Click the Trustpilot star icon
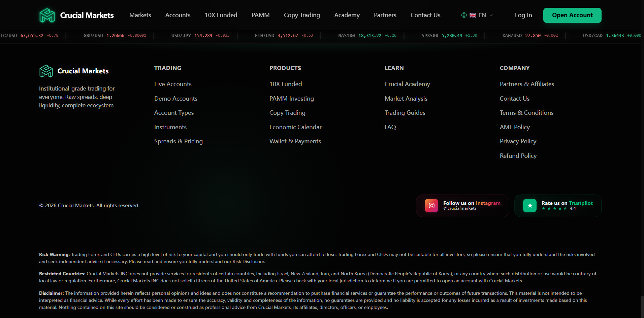Screen dimensions: 644x318 (x=530, y=206)
